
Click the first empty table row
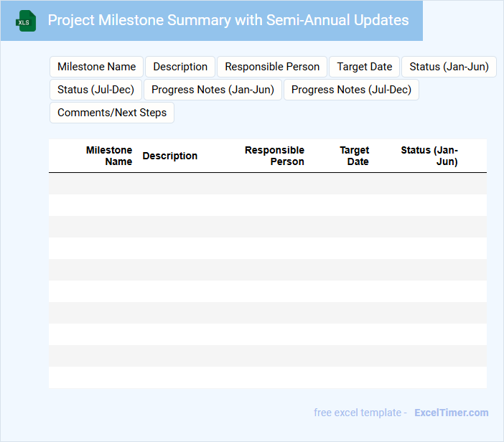click(267, 184)
